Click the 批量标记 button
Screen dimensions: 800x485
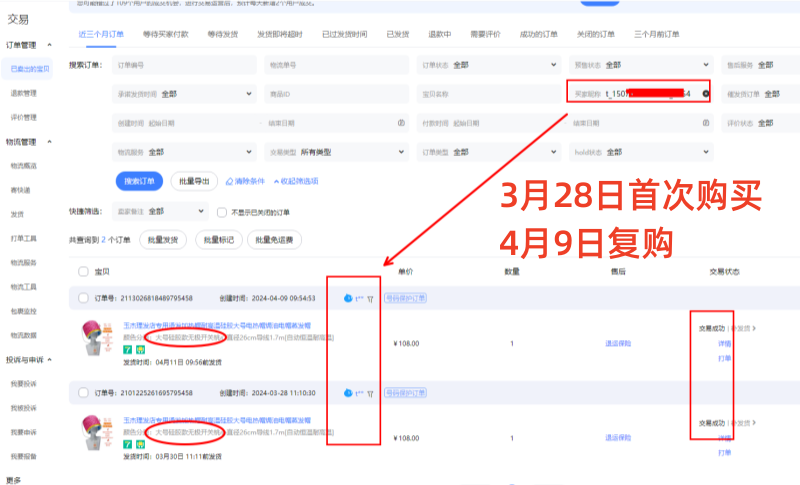(x=218, y=240)
